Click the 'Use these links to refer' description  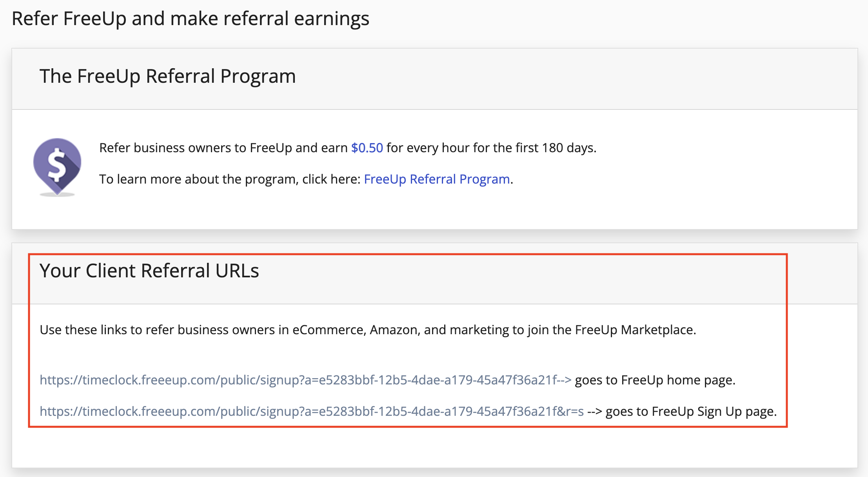368,330
